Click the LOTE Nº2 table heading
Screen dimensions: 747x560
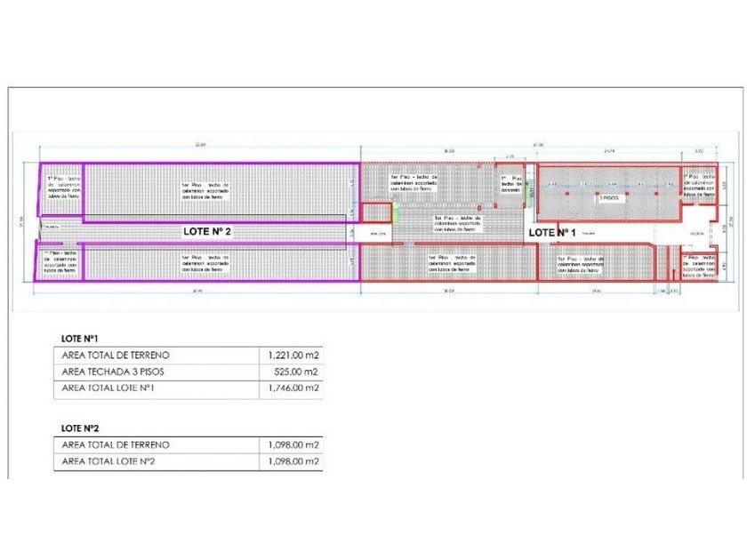[80, 428]
